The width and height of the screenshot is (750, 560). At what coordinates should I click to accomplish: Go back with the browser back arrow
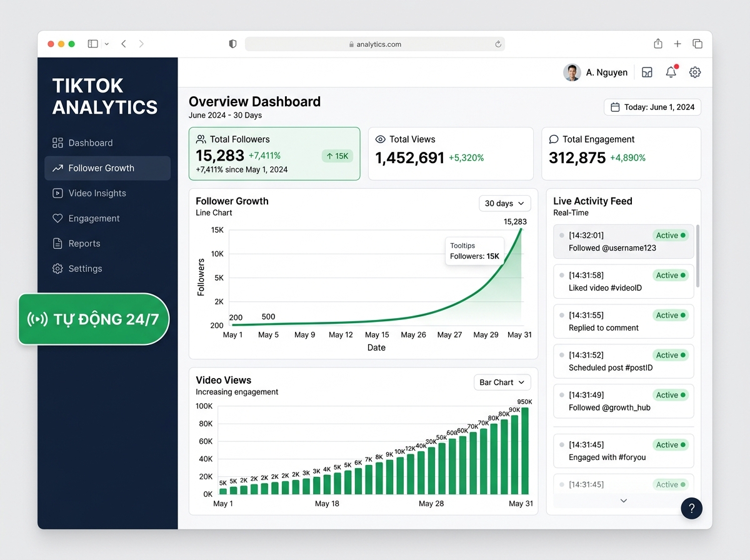(124, 44)
